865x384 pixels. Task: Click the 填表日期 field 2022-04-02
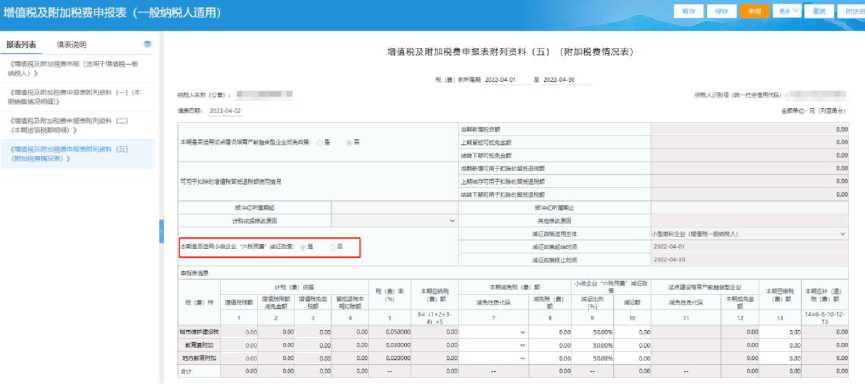pos(225,111)
